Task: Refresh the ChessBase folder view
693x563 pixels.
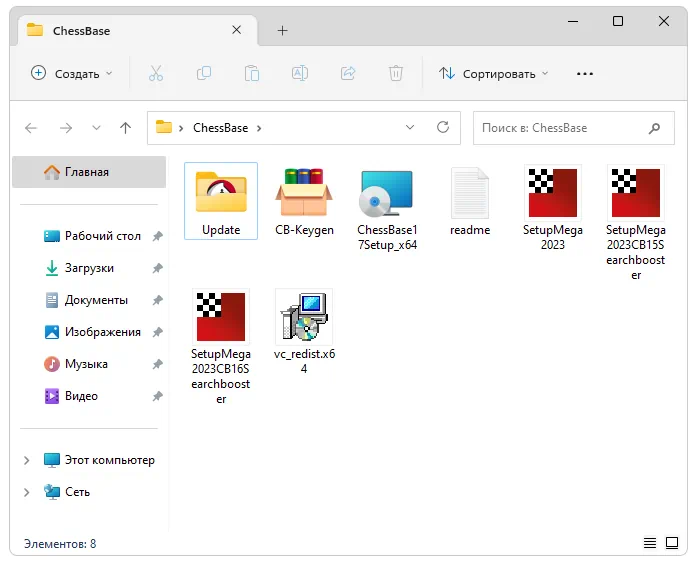Action: coord(443,127)
